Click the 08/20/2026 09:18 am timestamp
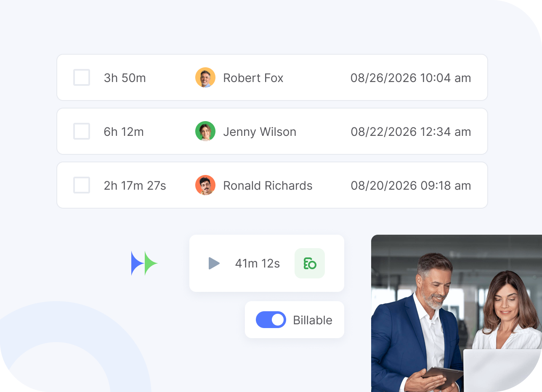This screenshot has height=392, width=542. 411,186
